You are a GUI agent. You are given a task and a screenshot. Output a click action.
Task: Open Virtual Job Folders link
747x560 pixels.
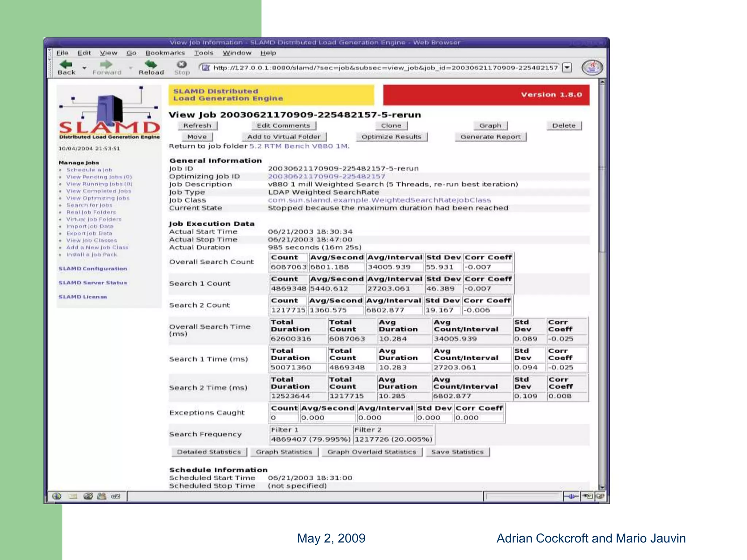click(x=94, y=219)
